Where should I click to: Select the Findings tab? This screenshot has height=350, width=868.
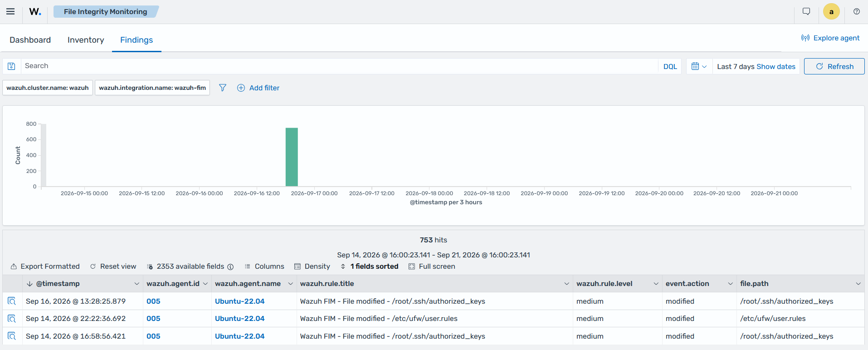137,40
